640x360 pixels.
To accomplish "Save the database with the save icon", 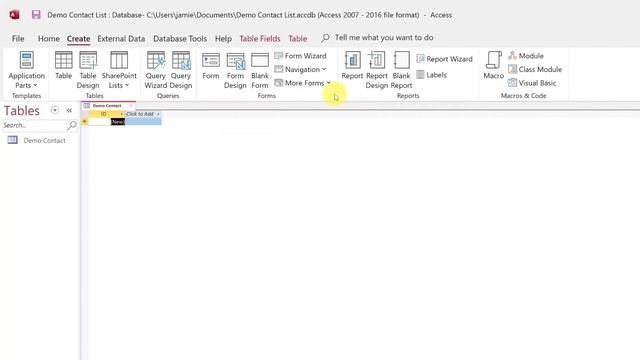I will pos(36,15).
